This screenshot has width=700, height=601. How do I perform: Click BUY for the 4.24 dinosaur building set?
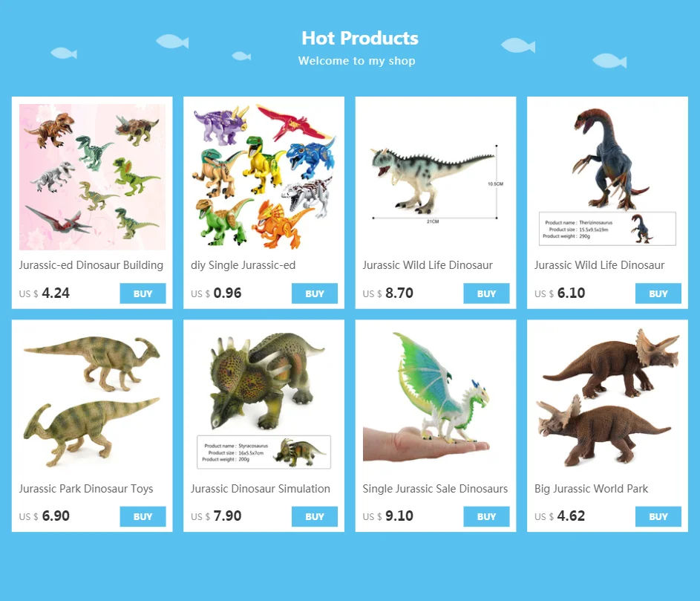[143, 293]
